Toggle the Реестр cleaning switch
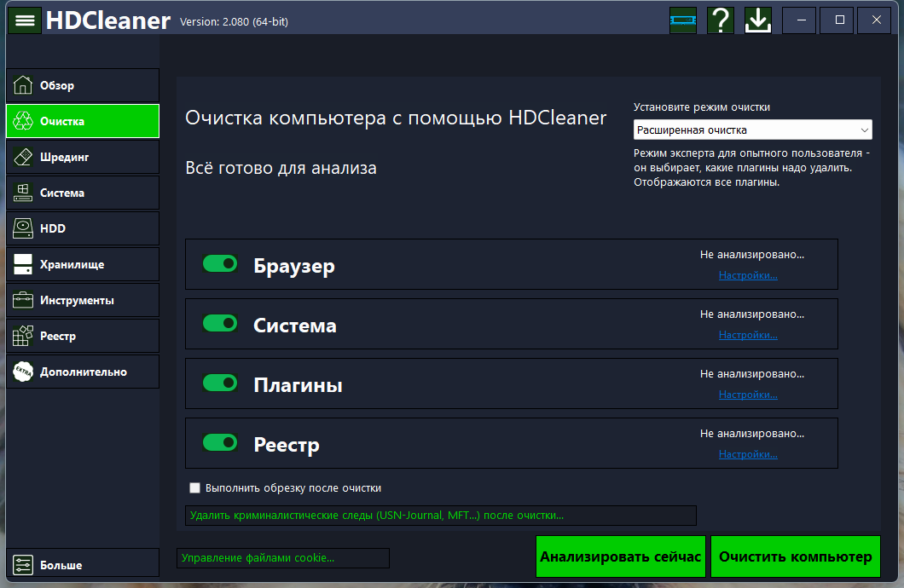The height and width of the screenshot is (588, 904). [x=220, y=442]
